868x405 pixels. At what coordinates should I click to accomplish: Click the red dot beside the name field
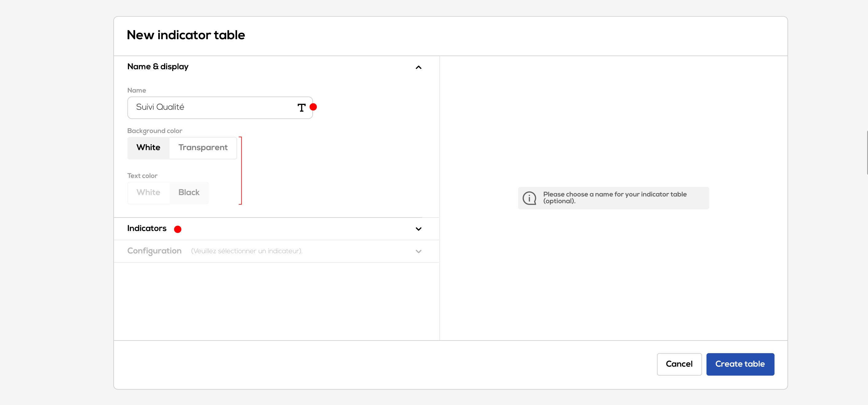(x=313, y=107)
